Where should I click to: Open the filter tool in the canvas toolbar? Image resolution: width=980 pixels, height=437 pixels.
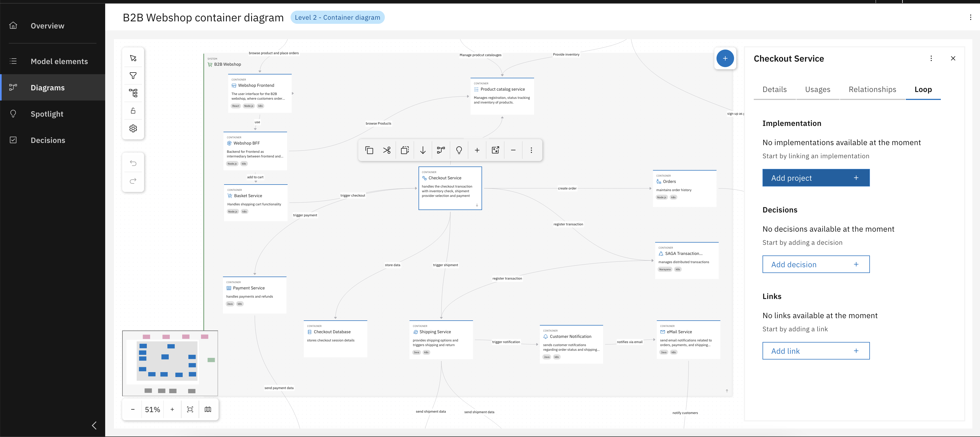point(133,76)
